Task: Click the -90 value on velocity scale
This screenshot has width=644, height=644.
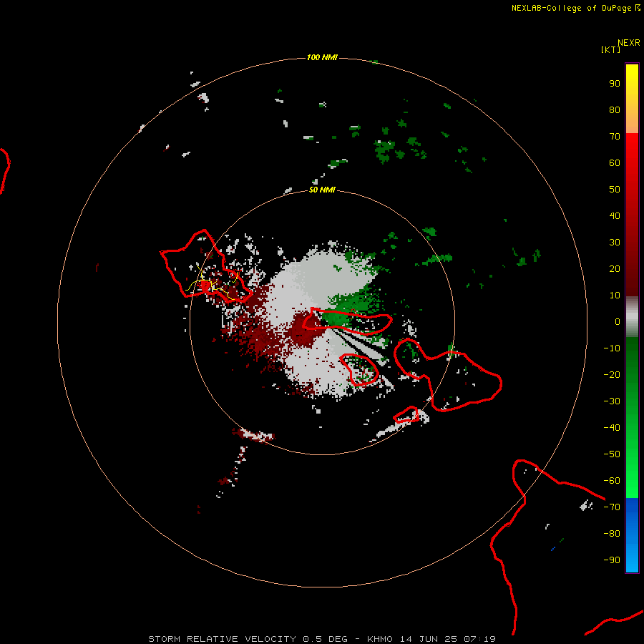Action: point(612,560)
